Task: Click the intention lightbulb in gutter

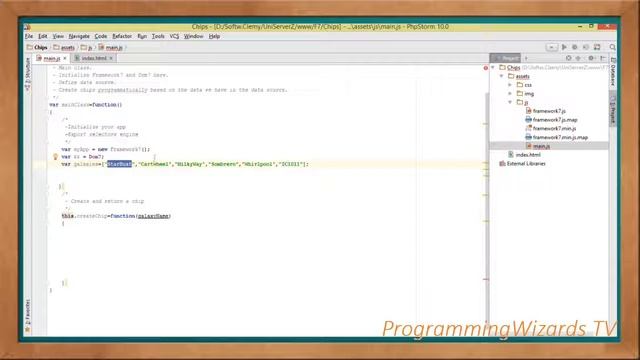Action: tap(56, 156)
